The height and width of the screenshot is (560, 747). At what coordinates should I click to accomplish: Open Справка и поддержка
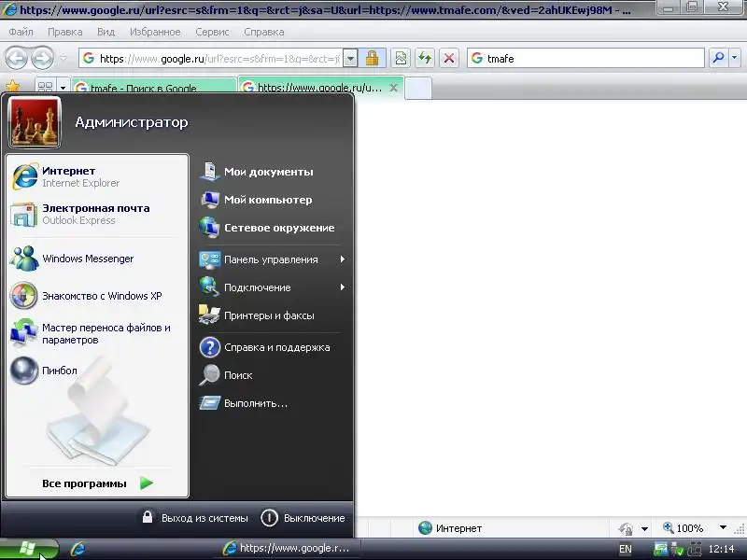tap(271, 347)
